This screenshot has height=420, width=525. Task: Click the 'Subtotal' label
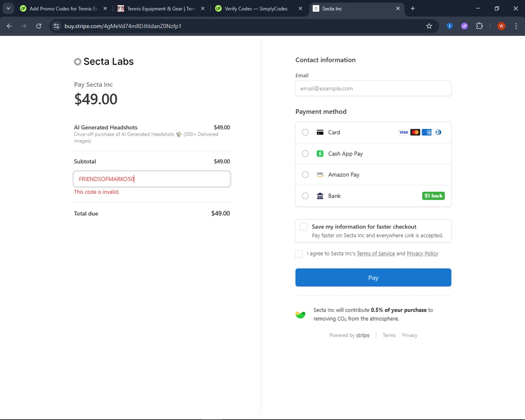click(x=85, y=161)
